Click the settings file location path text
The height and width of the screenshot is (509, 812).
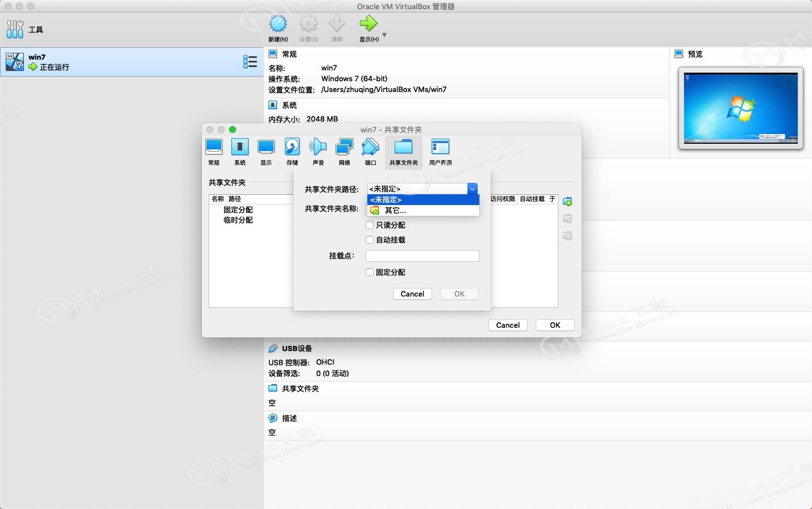tap(384, 89)
